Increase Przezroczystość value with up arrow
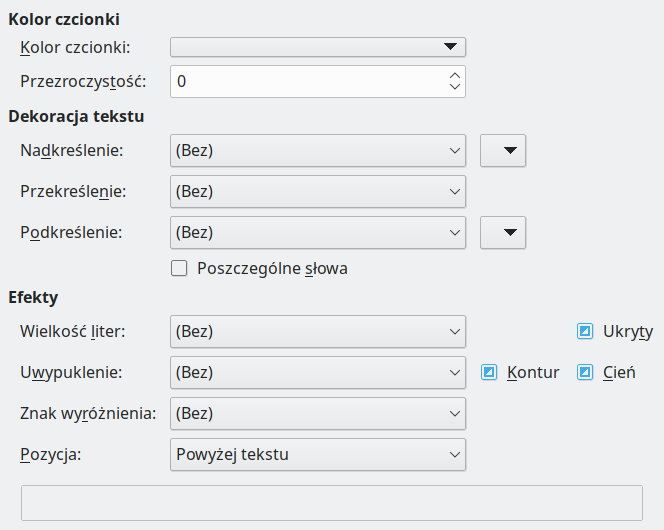Viewport: 664px width, 530px height. pyautogui.click(x=455, y=75)
